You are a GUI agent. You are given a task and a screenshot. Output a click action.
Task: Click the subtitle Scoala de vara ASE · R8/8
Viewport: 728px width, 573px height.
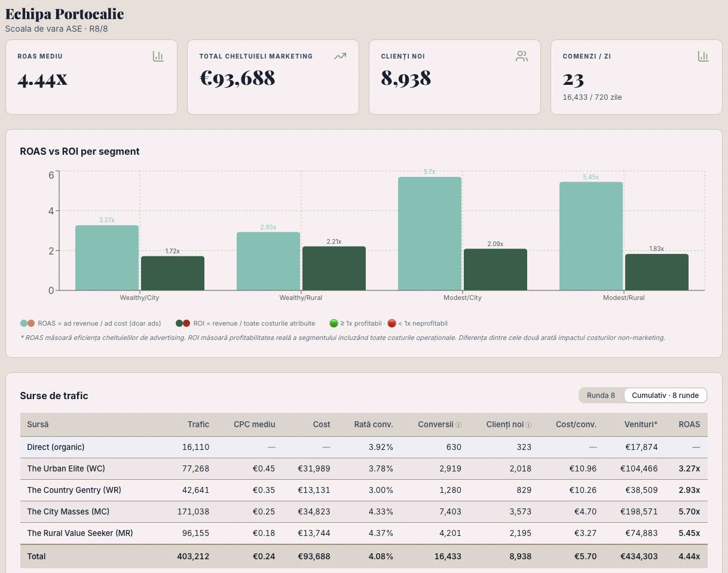pos(57,29)
